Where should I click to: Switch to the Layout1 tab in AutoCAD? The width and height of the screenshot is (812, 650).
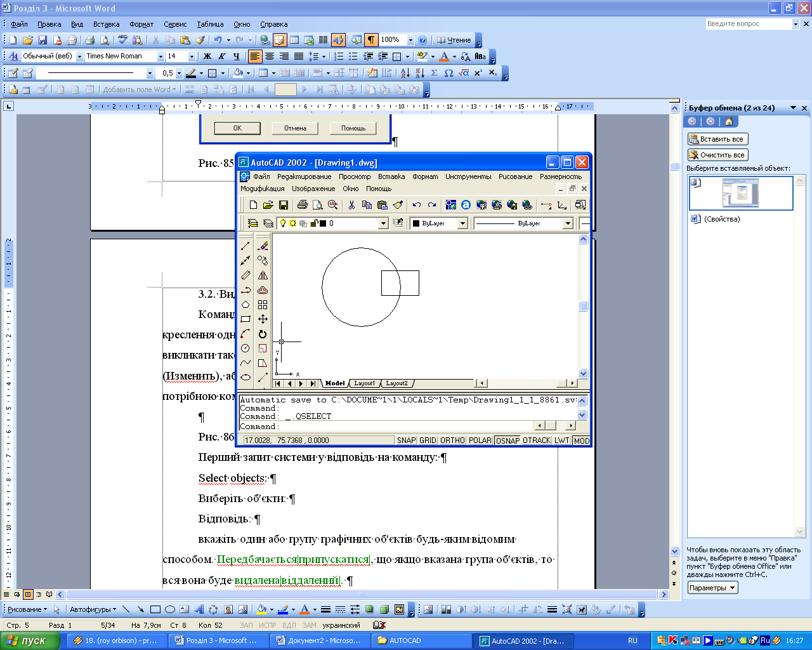(x=364, y=383)
